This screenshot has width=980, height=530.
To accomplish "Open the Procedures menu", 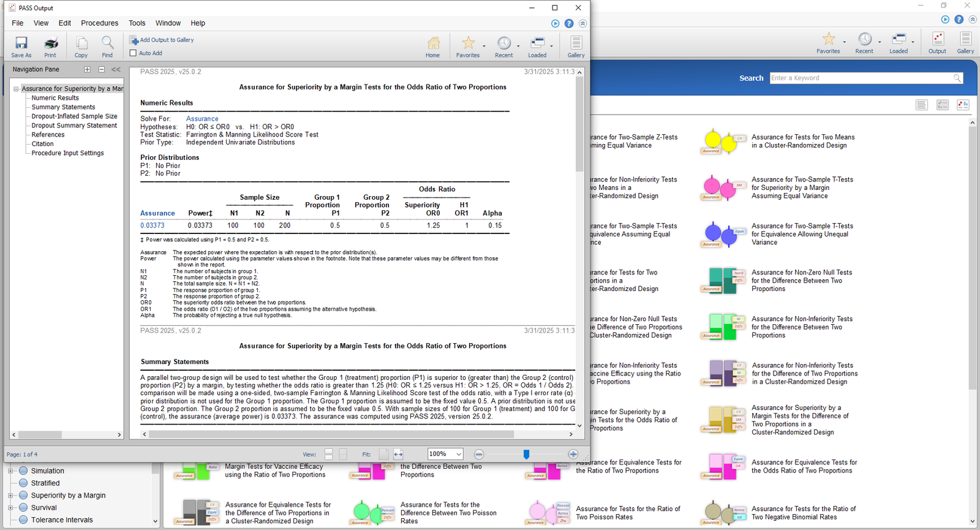I will (x=100, y=23).
